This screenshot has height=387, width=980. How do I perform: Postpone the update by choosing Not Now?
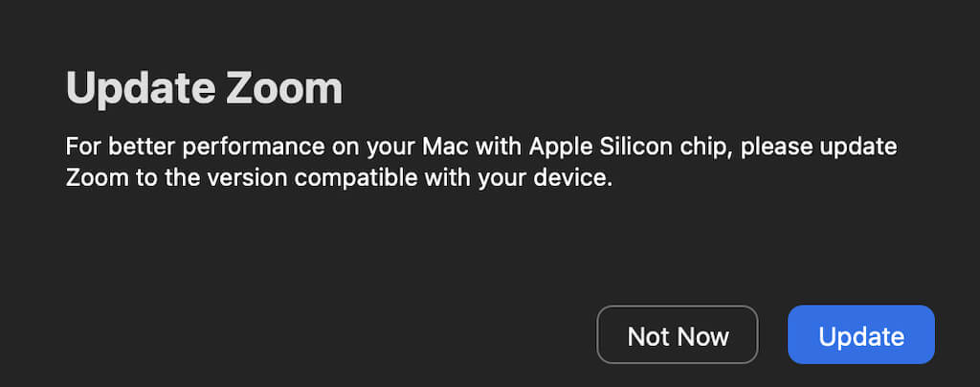pyautogui.click(x=678, y=335)
